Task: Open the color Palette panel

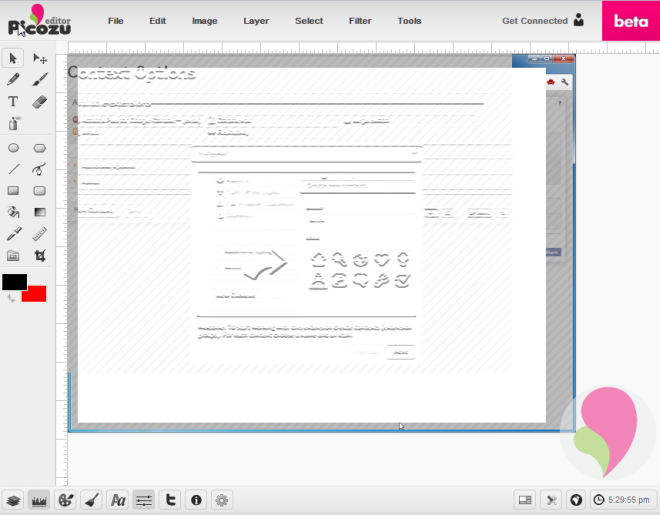Action: tap(65, 500)
